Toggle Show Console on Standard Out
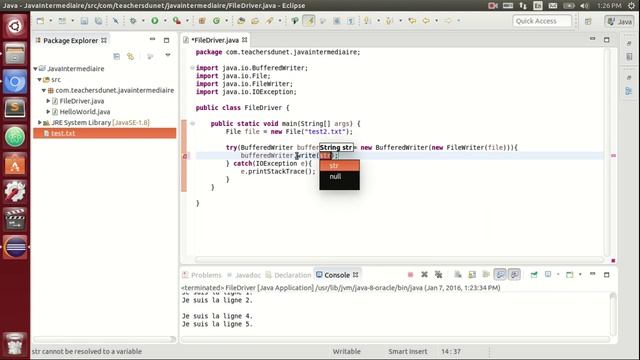 (x=500, y=275)
